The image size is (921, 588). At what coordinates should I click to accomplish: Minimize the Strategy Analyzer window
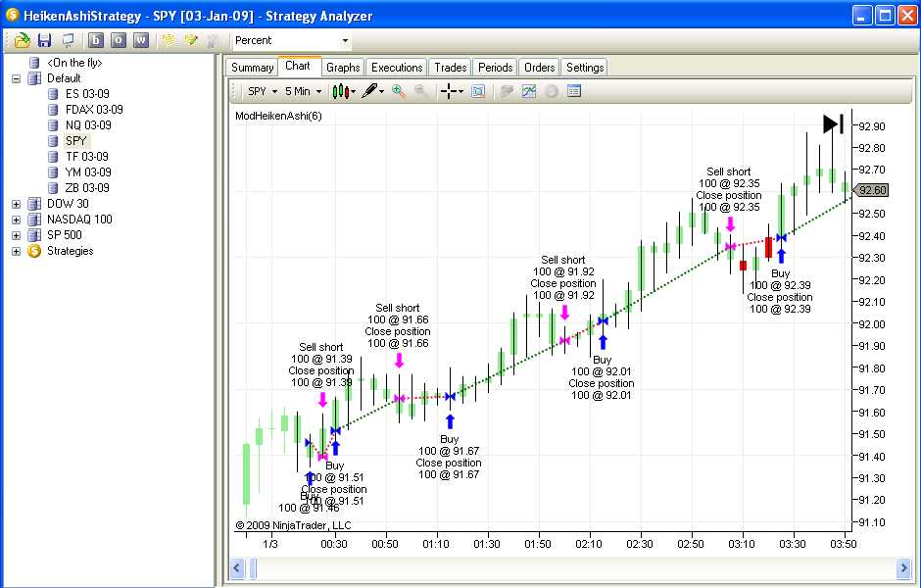[x=862, y=16]
